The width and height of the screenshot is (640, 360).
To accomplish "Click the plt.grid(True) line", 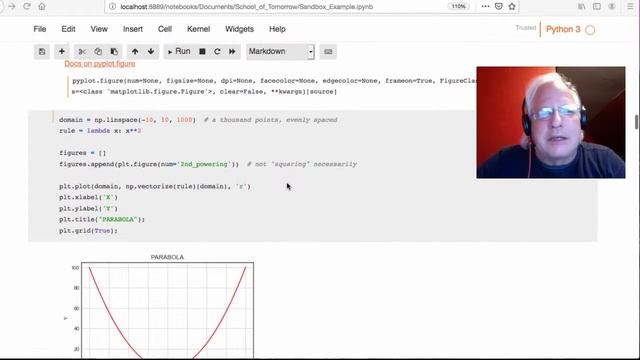I will pos(88,231).
